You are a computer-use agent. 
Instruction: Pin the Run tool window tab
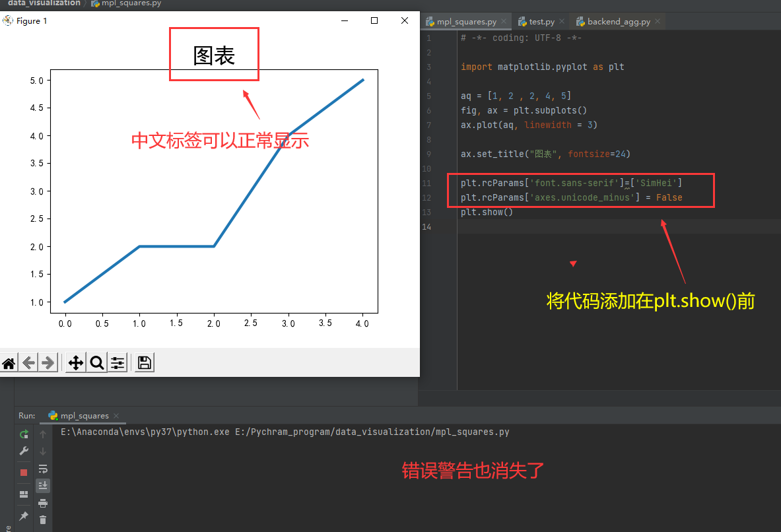[24, 515]
